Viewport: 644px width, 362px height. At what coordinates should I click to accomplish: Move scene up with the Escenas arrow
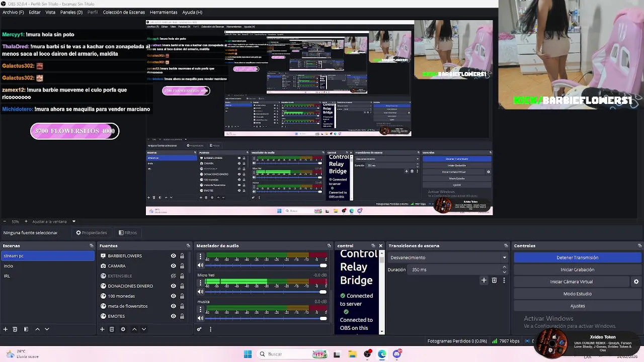pyautogui.click(x=37, y=329)
